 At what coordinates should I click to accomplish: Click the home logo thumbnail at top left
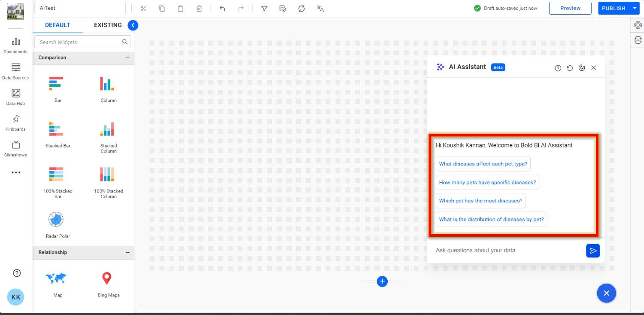tap(15, 11)
